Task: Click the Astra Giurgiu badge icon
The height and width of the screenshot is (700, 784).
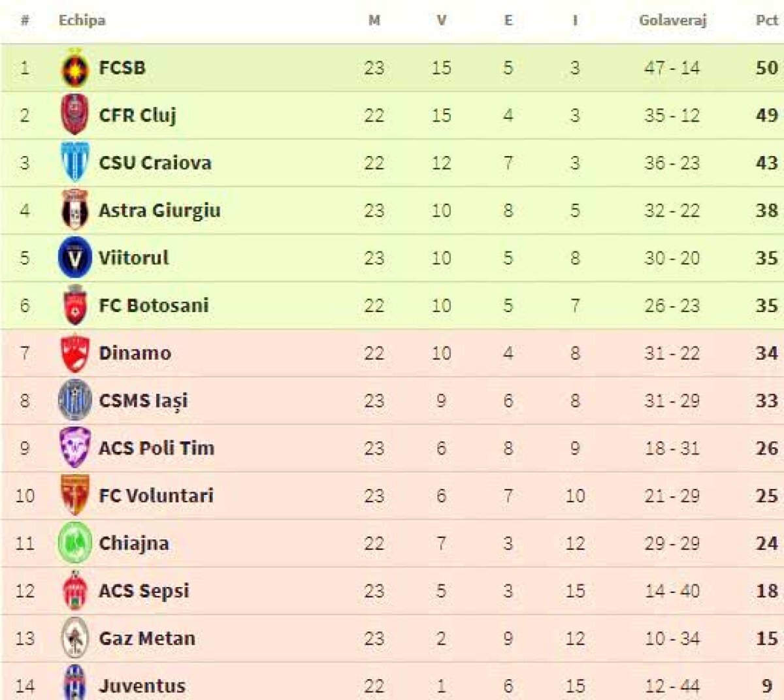Action: click(75, 210)
